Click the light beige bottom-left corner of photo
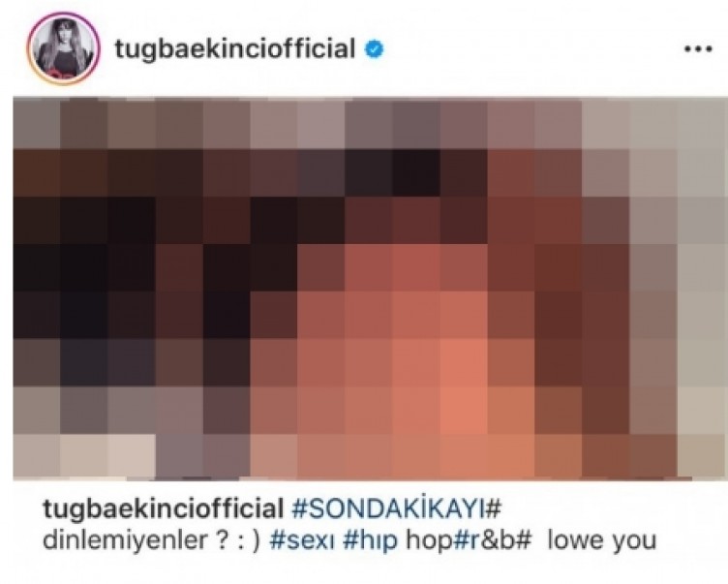The height and width of the screenshot is (584, 728). coord(84,456)
